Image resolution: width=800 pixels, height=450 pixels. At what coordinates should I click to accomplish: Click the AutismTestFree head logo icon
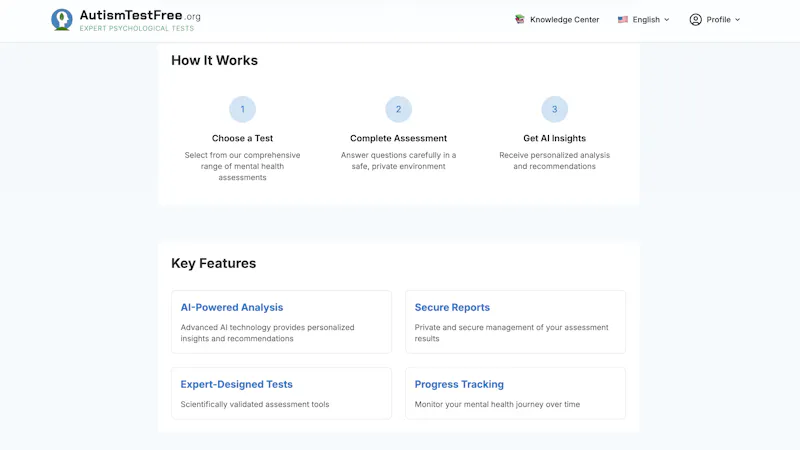click(x=62, y=20)
